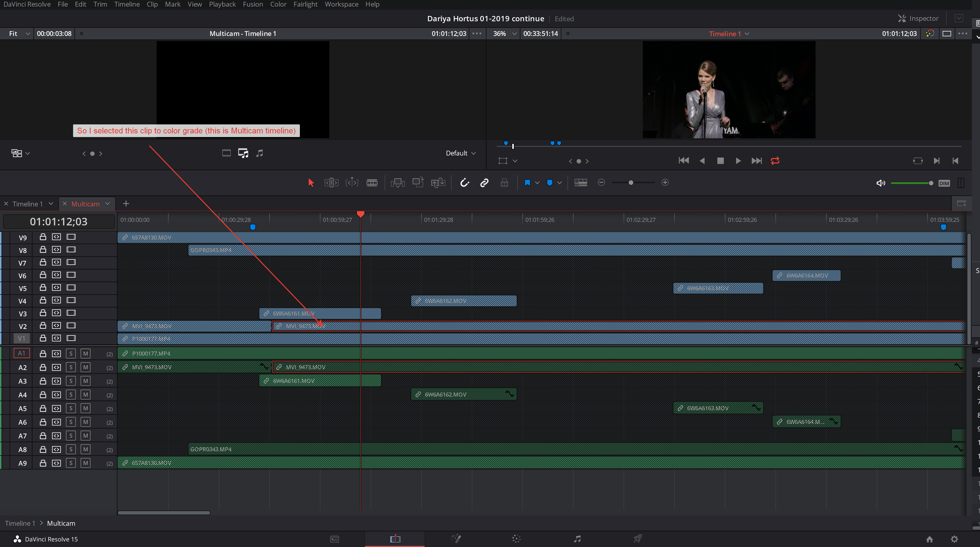
Task: Click the DIM audio button
Action: (x=944, y=183)
